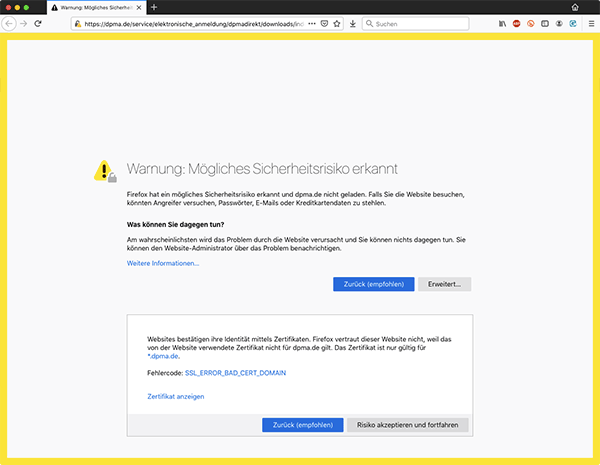Open the page actions three-dot menu
The width and height of the screenshot is (600, 465).
point(312,24)
